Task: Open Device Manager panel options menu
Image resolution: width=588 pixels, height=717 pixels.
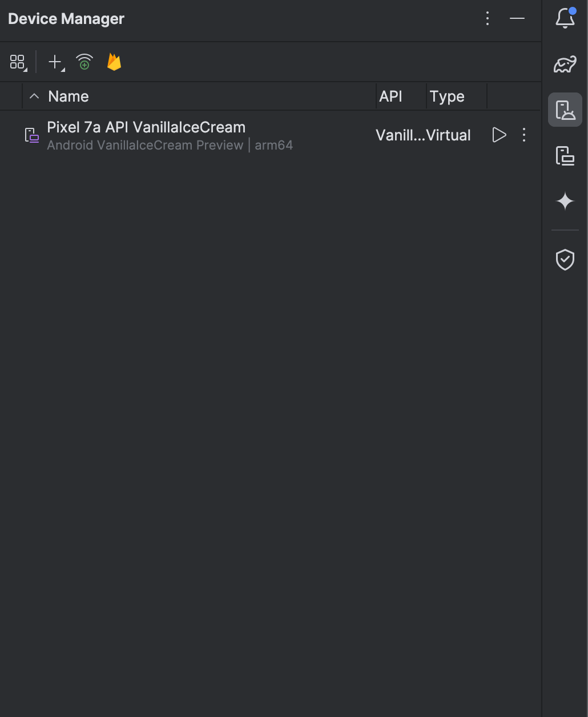Action: [x=488, y=18]
